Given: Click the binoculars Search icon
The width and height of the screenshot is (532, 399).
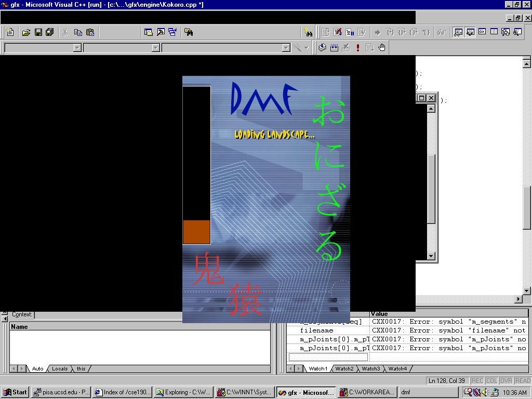Looking at the screenshot, I should [309, 32].
